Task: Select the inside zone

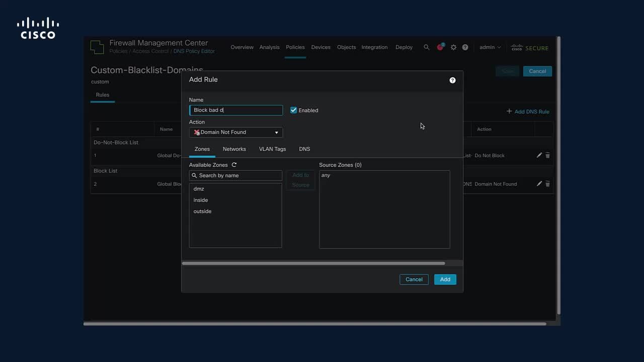Action: click(x=235, y=200)
